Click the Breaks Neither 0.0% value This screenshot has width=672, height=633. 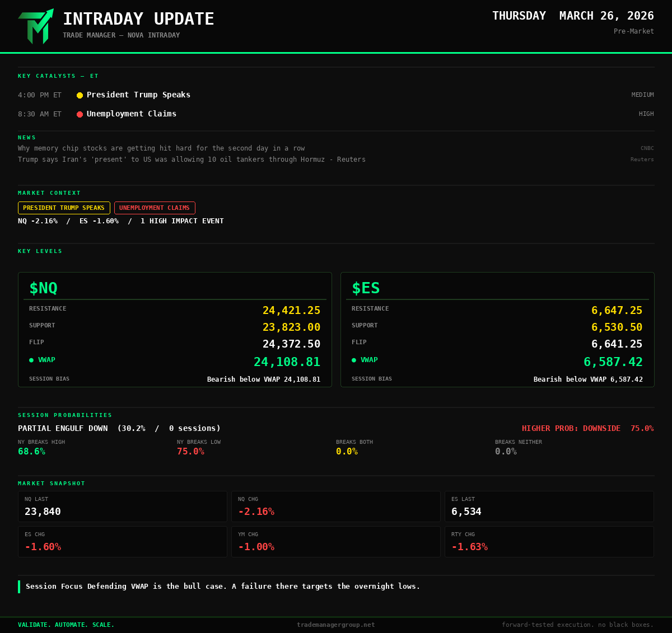(506, 451)
